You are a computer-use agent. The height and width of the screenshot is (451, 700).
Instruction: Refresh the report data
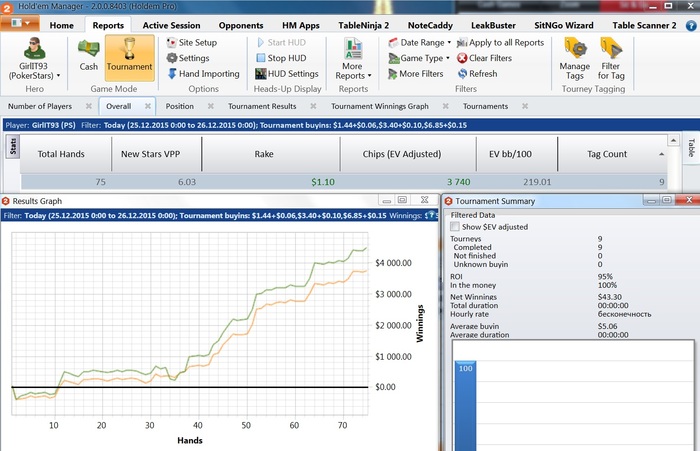point(477,74)
